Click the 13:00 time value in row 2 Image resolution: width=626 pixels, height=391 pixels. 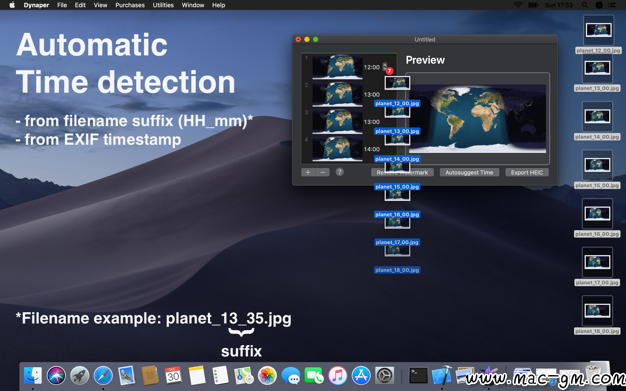(372, 95)
